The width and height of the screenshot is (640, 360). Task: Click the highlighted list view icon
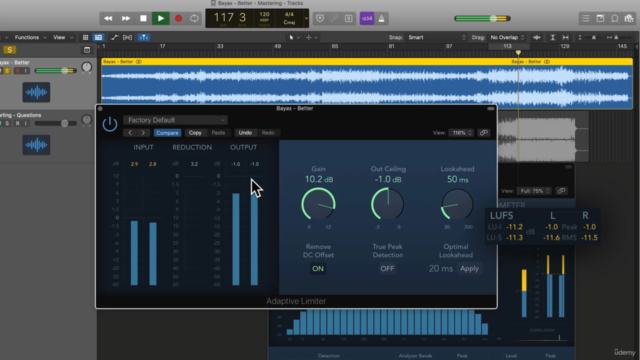click(x=98, y=37)
